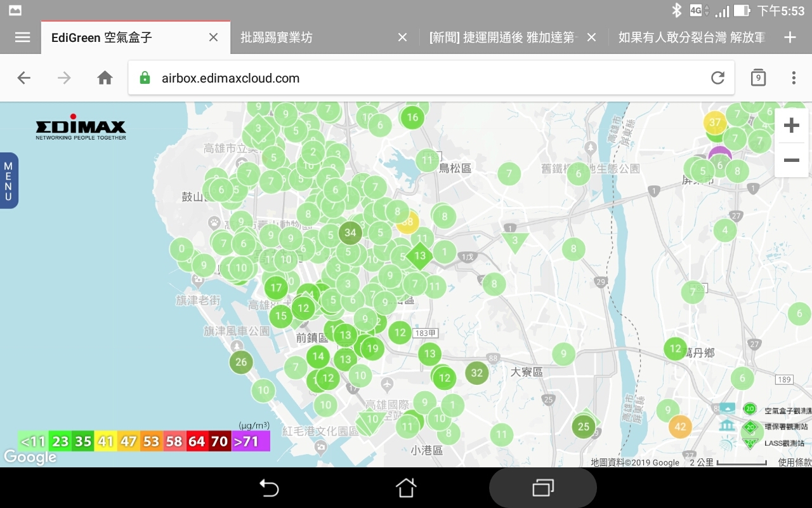
Task: Go forward to the next page
Action: click(x=64, y=78)
